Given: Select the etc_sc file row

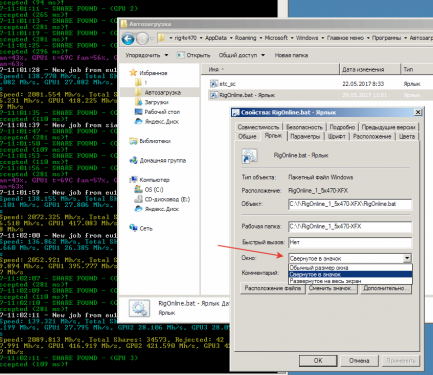Looking at the screenshot, I should click(x=320, y=84).
